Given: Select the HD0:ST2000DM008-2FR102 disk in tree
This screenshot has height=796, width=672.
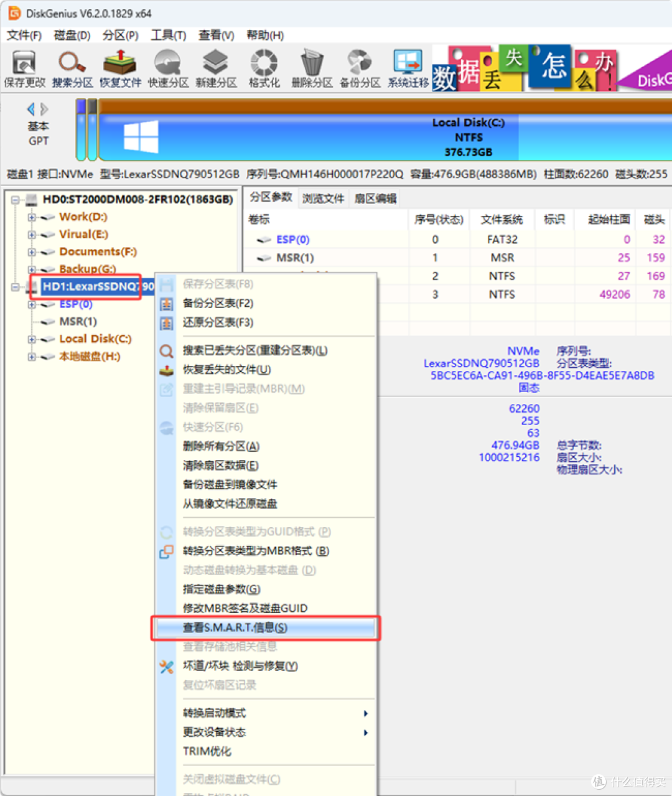Looking at the screenshot, I should coord(138,200).
